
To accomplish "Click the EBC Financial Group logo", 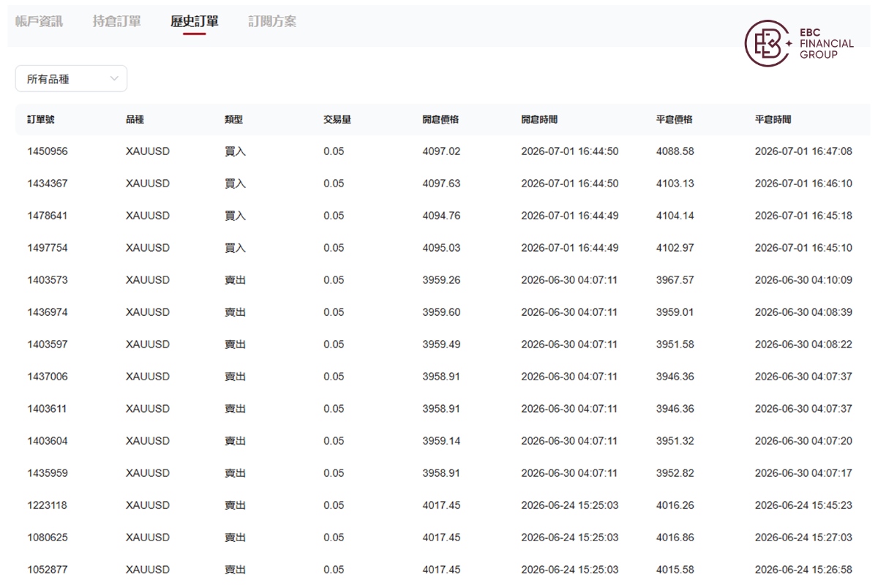I will point(799,44).
